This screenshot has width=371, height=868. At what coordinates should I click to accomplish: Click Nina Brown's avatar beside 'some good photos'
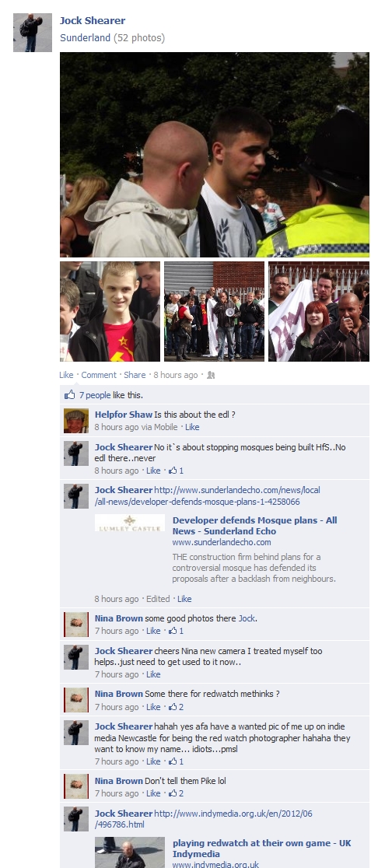(76, 625)
